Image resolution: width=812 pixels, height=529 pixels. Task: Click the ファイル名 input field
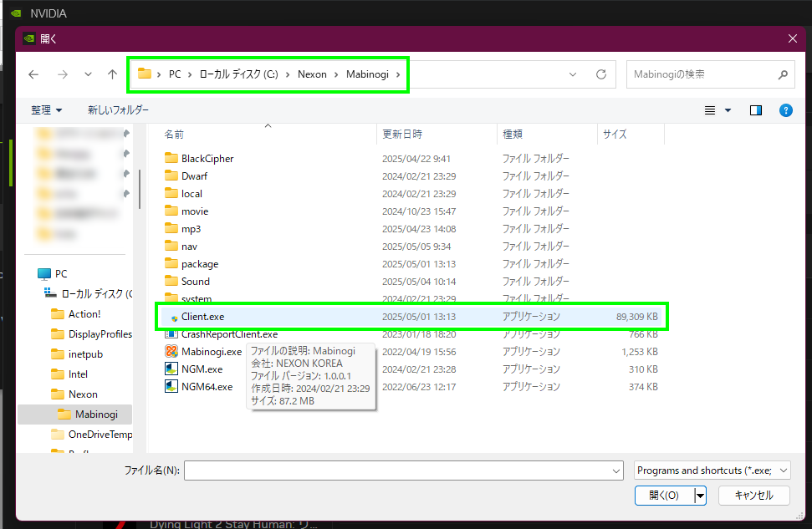(397, 471)
